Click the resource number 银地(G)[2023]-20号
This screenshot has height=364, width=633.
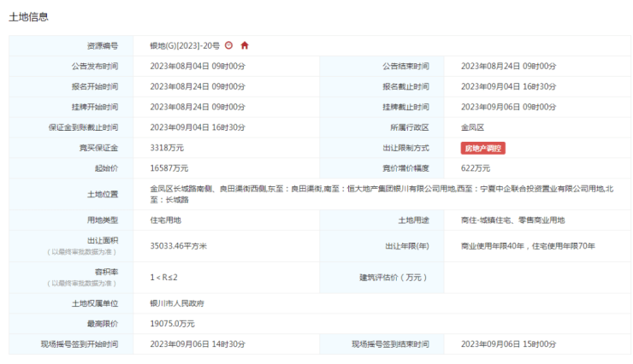(x=185, y=45)
